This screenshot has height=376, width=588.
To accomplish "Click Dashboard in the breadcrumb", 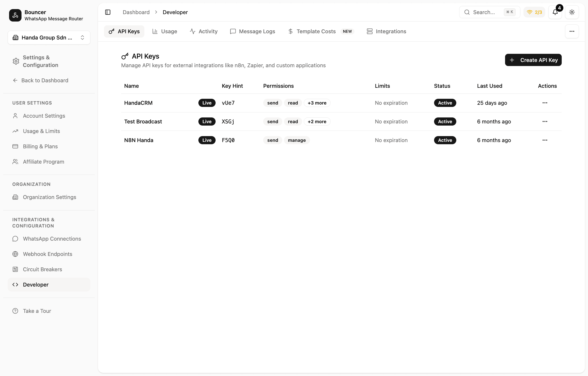I will [x=136, y=12].
